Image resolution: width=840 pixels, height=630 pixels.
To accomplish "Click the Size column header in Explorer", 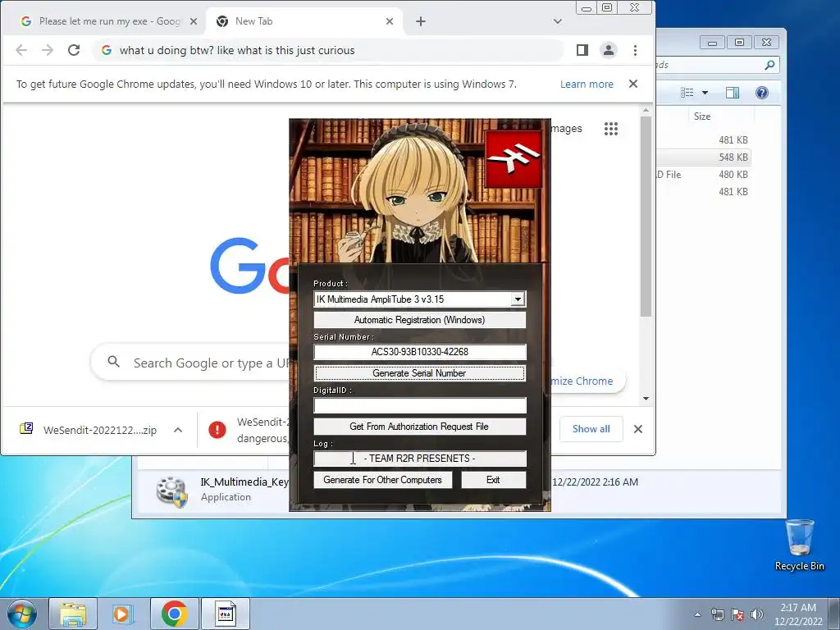I will (702, 116).
